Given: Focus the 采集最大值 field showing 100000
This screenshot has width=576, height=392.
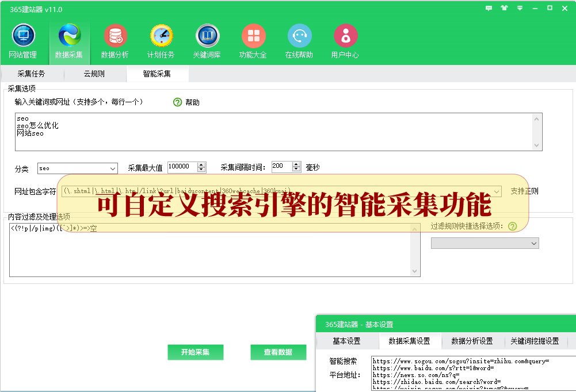Looking at the screenshot, I should pos(182,167).
